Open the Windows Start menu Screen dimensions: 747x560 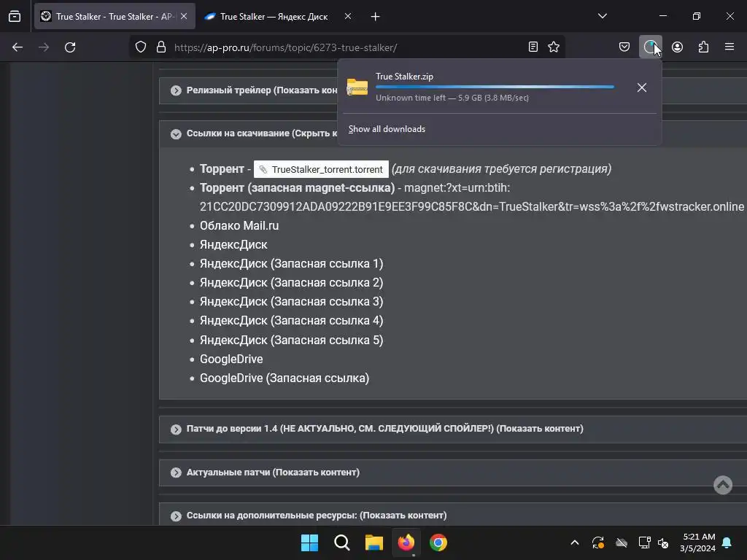pos(309,542)
